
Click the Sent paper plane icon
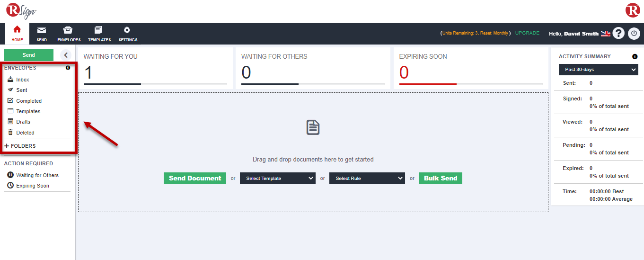[10, 90]
